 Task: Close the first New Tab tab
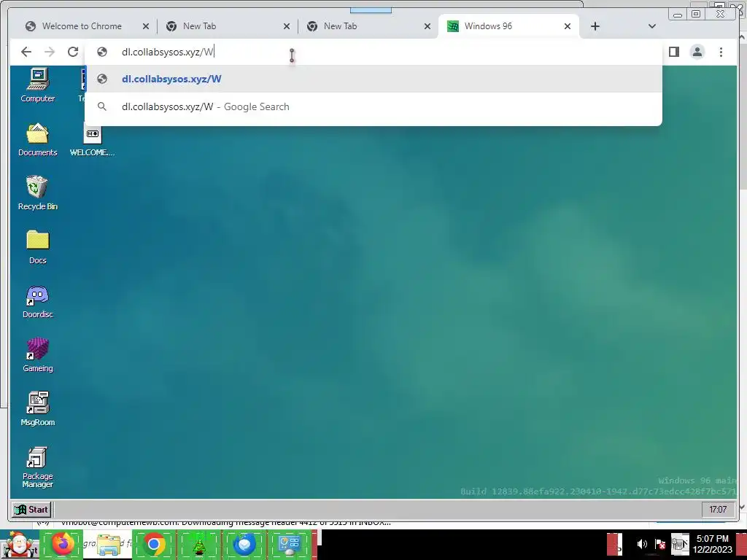(286, 26)
